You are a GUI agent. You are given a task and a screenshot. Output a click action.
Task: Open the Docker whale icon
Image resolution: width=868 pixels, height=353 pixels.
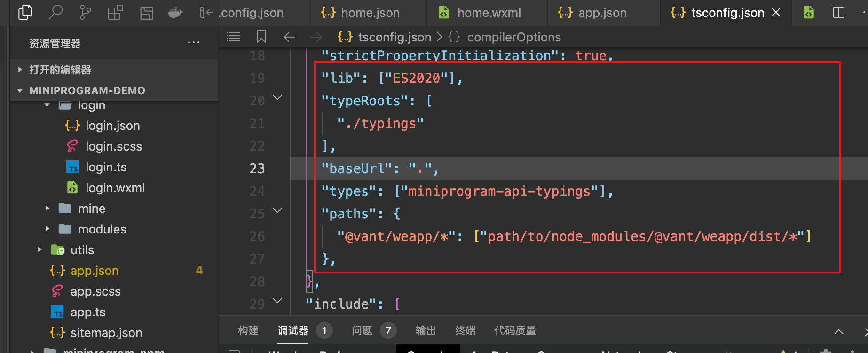[175, 13]
